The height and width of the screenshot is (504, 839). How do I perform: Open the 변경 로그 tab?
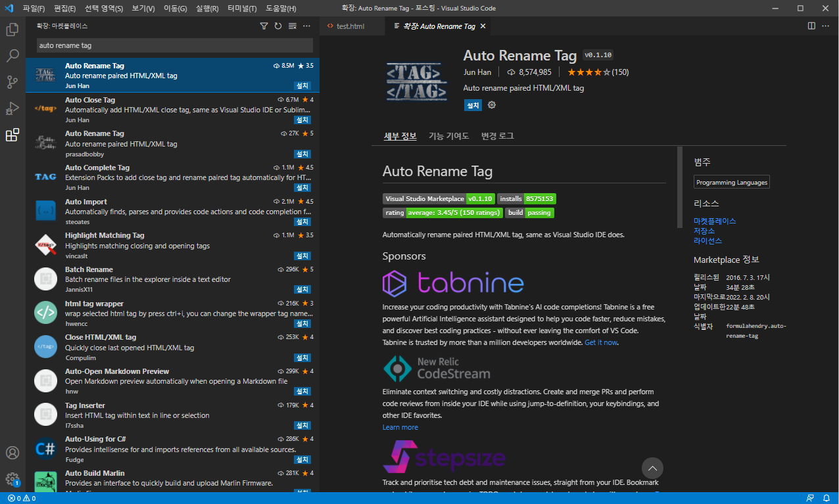tap(497, 136)
